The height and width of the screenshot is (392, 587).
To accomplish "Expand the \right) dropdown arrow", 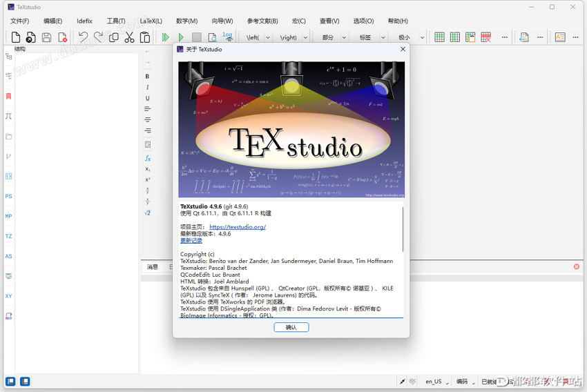I will click(305, 37).
